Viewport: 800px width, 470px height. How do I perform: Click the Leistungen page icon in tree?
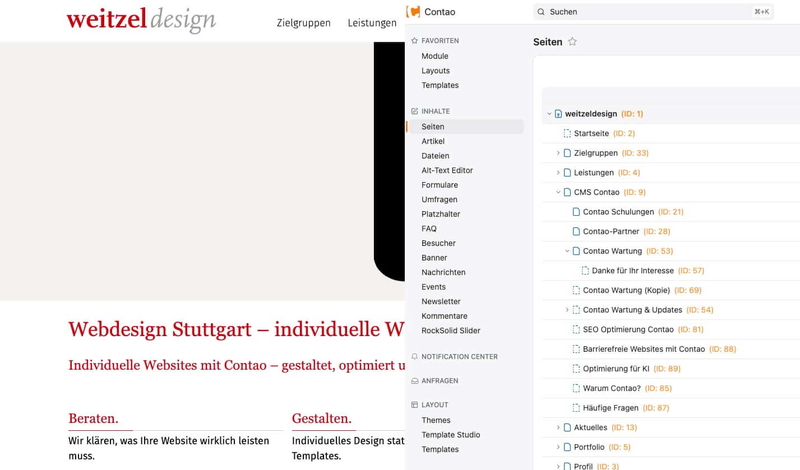567,172
